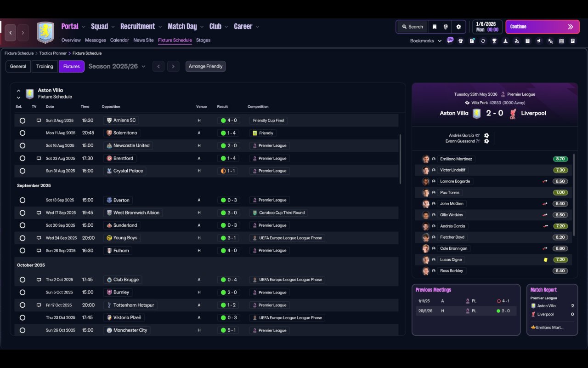Image resolution: width=588 pixels, height=368 pixels.
Task: Open the Tactics Planner breadcrumb link
Action: coord(53,53)
